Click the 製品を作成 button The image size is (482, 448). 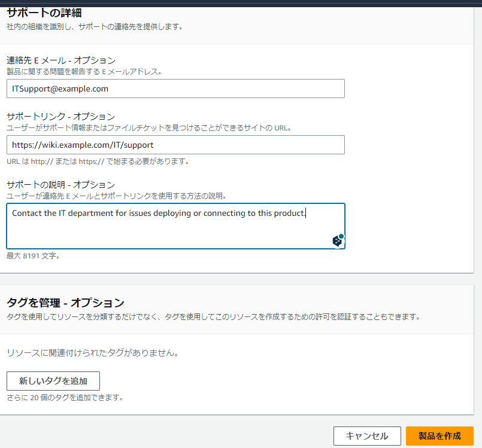(439, 435)
